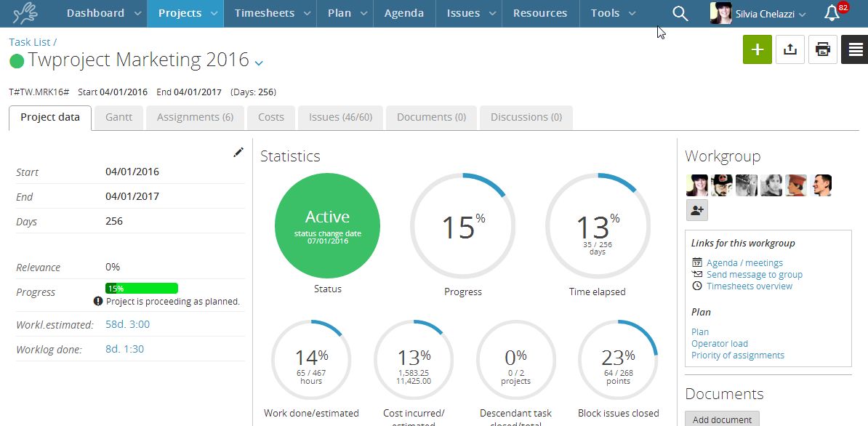This screenshot has height=426, width=868.
Task: Click the add person to workgroup icon
Action: click(697, 210)
